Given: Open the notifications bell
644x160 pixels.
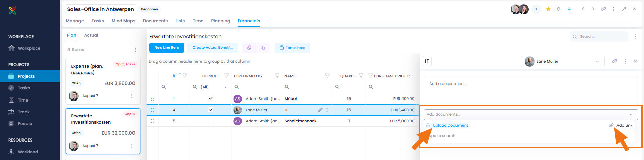Looking at the screenshot, I should tap(558, 9).
